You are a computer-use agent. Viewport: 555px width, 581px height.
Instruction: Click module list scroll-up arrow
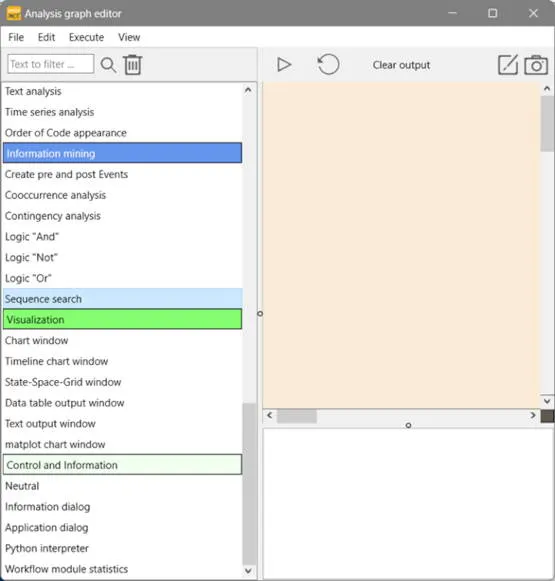(x=249, y=89)
